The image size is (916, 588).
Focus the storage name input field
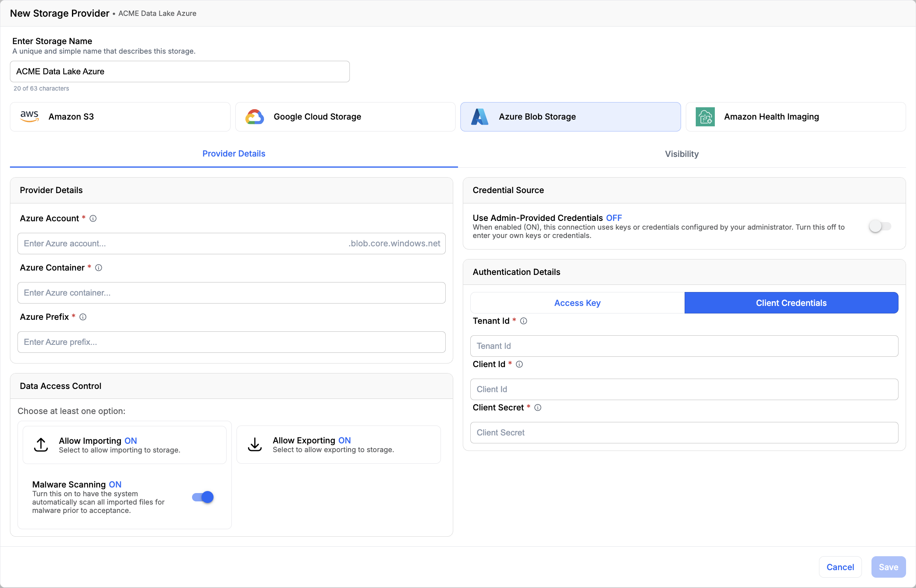coord(180,72)
